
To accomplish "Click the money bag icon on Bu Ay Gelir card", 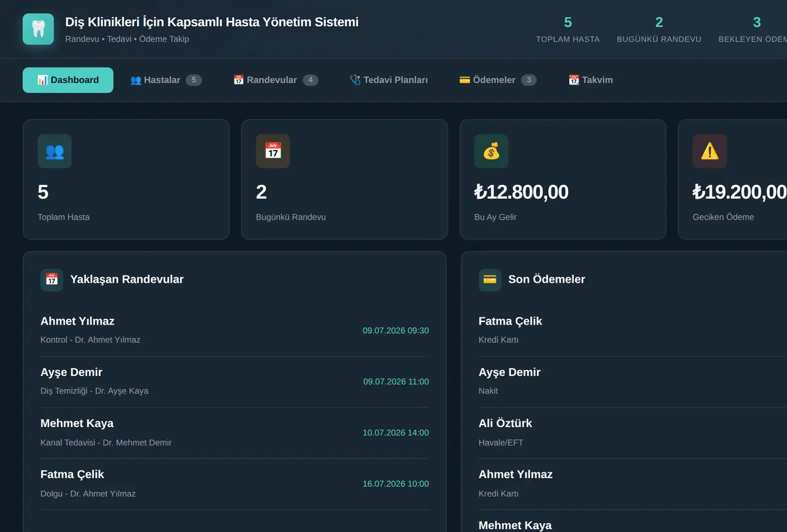I will pyautogui.click(x=491, y=151).
